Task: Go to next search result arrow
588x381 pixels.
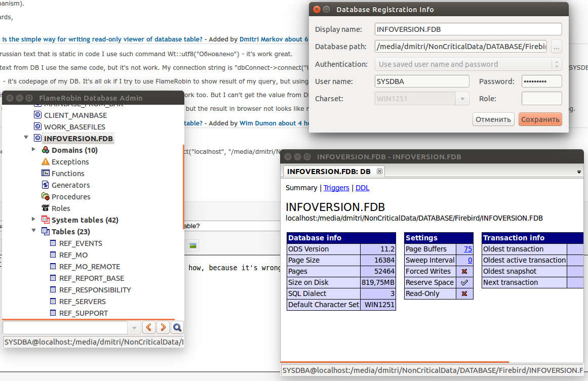Action: (163, 327)
